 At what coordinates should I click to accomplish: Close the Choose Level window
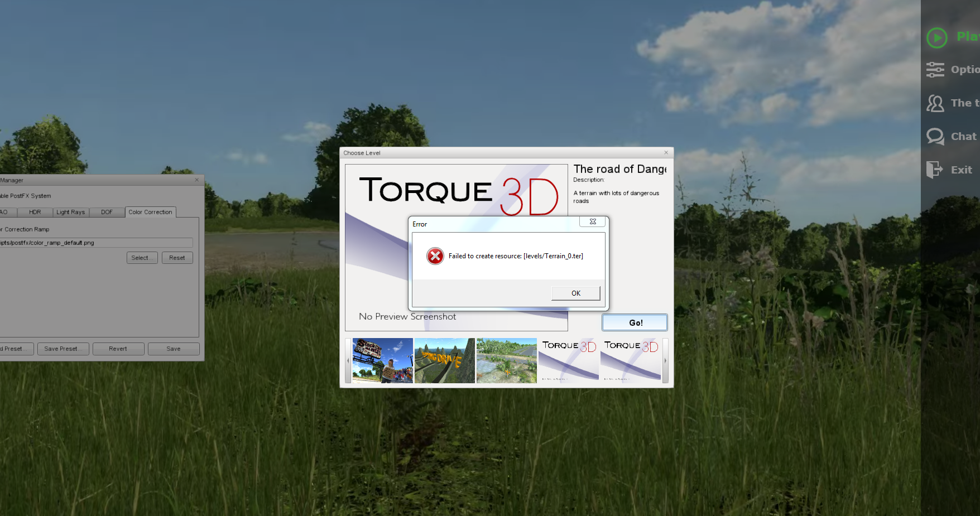pyautogui.click(x=666, y=152)
